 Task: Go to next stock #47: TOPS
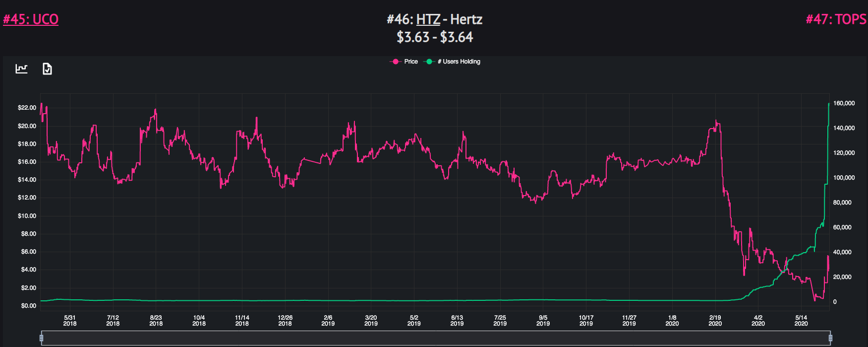click(x=836, y=19)
